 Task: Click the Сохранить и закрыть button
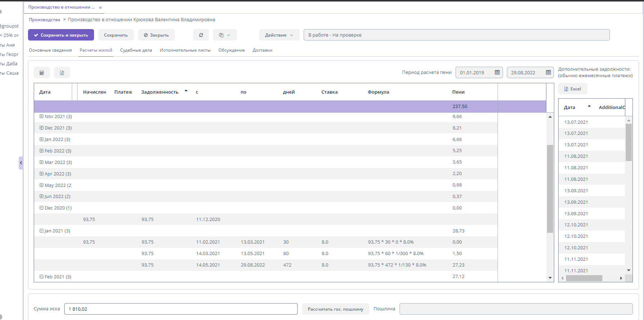pyautogui.click(x=61, y=35)
